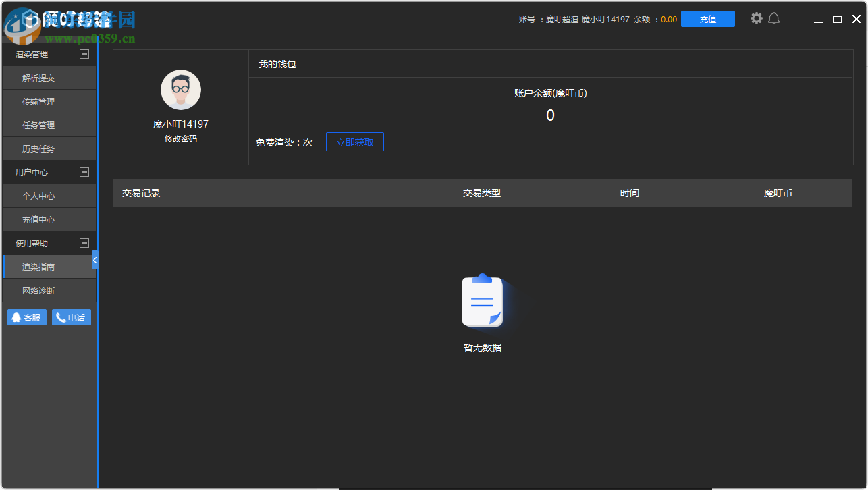Collapse the 渲染管理 section

coord(84,53)
